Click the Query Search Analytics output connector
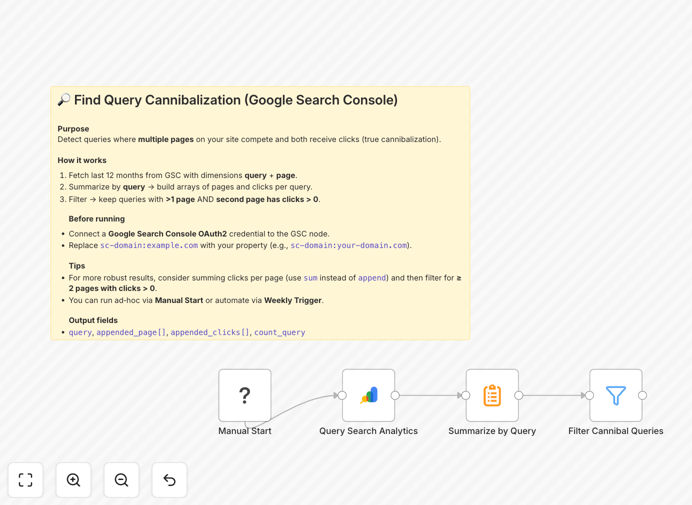 [395, 396]
